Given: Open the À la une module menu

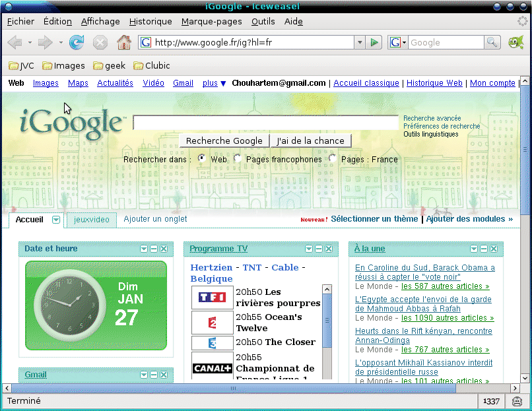Looking at the screenshot, I should 474,249.
